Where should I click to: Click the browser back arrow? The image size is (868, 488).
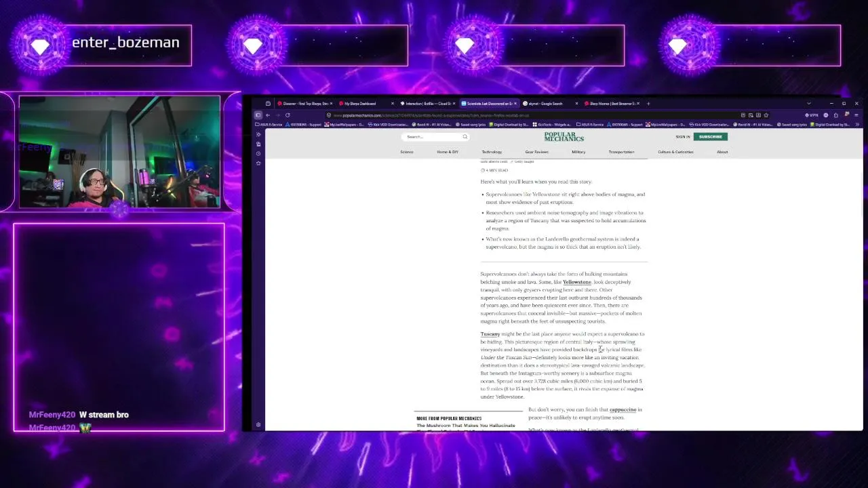(268, 115)
